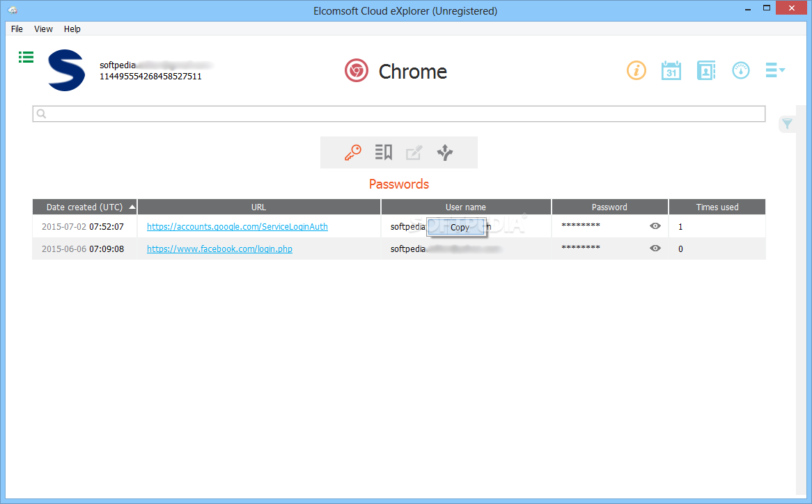Click times used value 0
Image resolution: width=812 pixels, height=504 pixels.
pyautogui.click(x=680, y=249)
